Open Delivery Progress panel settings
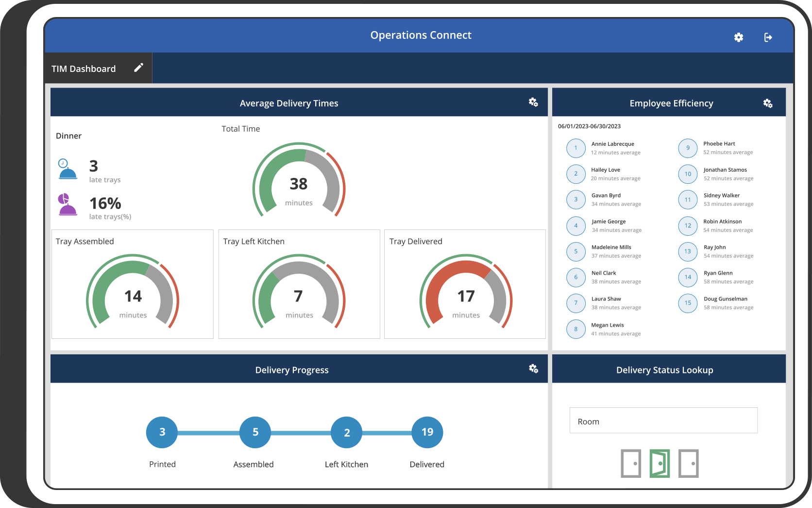The image size is (812, 508). pyautogui.click(x=533, y=369)
